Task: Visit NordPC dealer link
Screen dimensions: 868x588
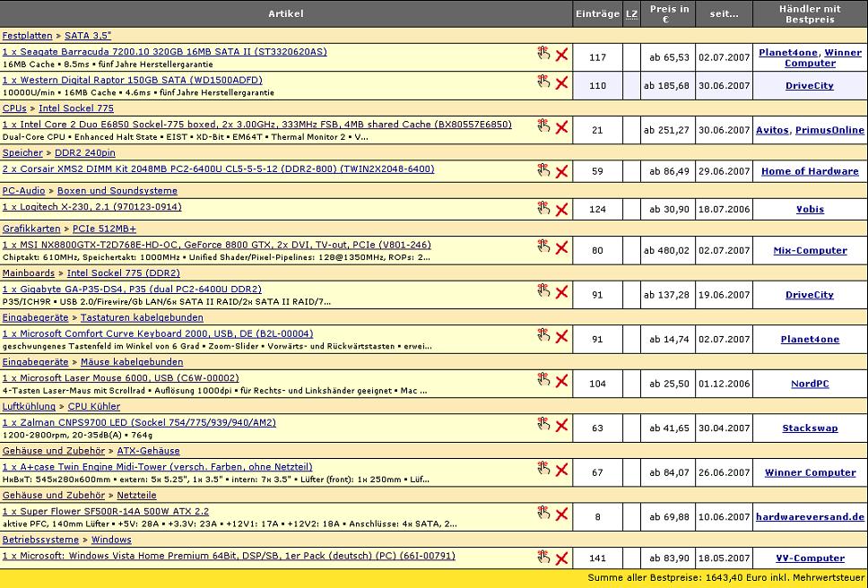Action: [810, 384]
